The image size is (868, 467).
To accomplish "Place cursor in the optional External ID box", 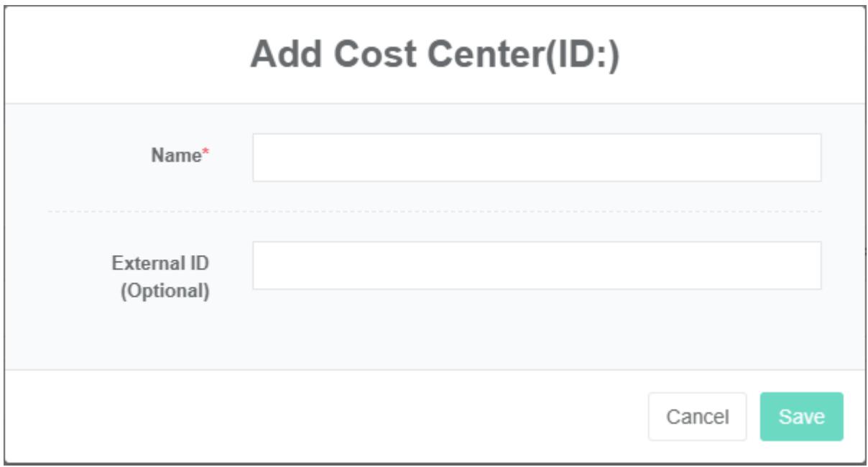I will (x=536, y=265).
